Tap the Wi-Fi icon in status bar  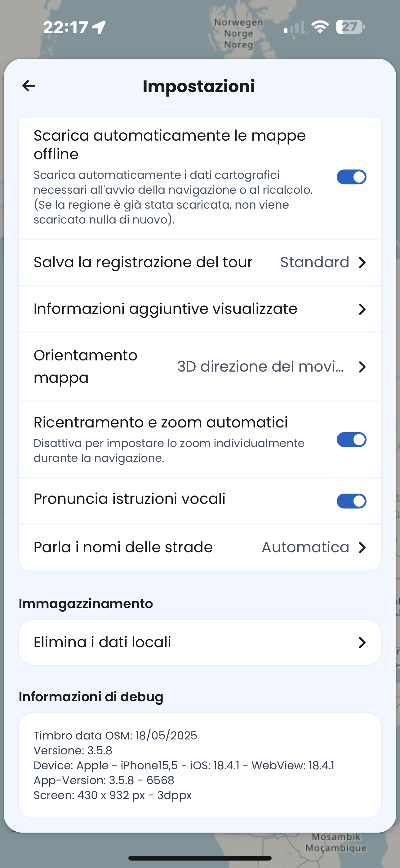pos(320,27)
